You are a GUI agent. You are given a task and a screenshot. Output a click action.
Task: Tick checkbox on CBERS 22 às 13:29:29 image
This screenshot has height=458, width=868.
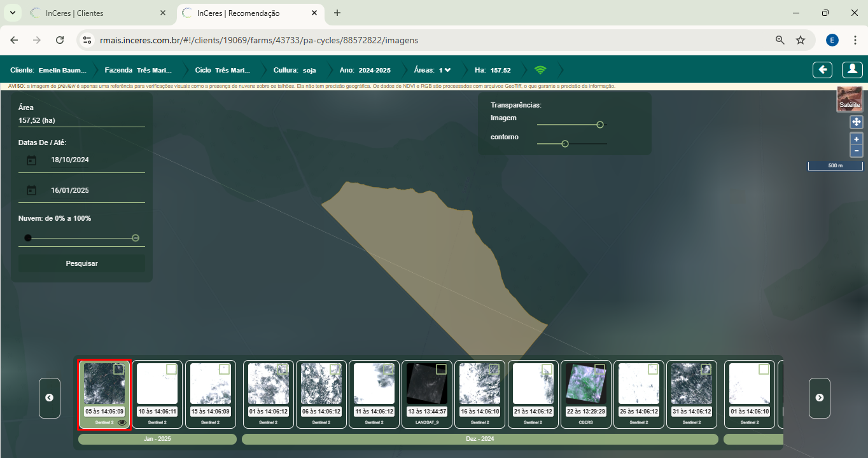tap(599, 369)
